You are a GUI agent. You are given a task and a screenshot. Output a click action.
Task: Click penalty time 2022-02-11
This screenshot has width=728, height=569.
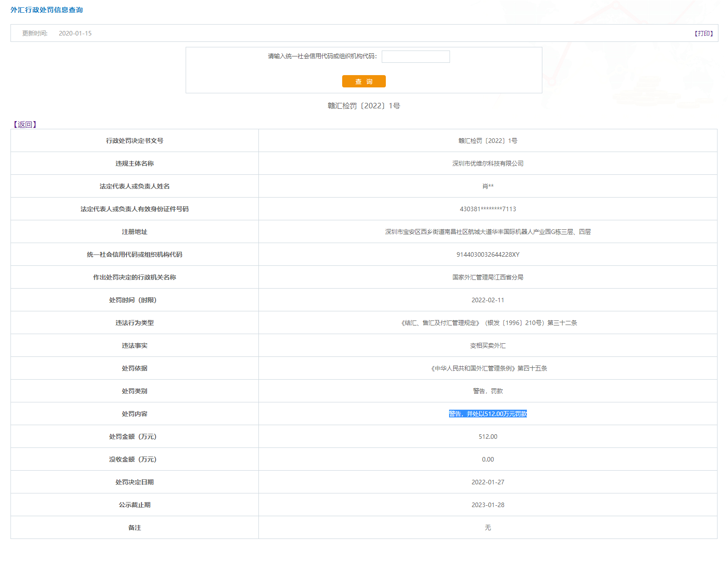coord(488,300)
